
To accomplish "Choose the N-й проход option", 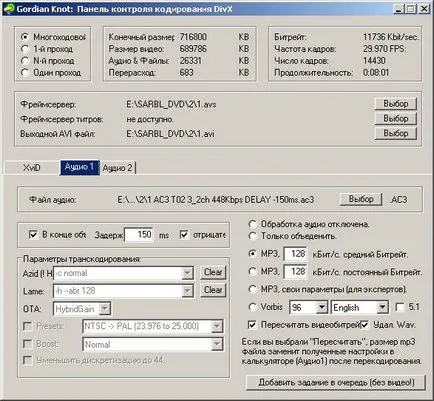I will [x=25, y=61].
